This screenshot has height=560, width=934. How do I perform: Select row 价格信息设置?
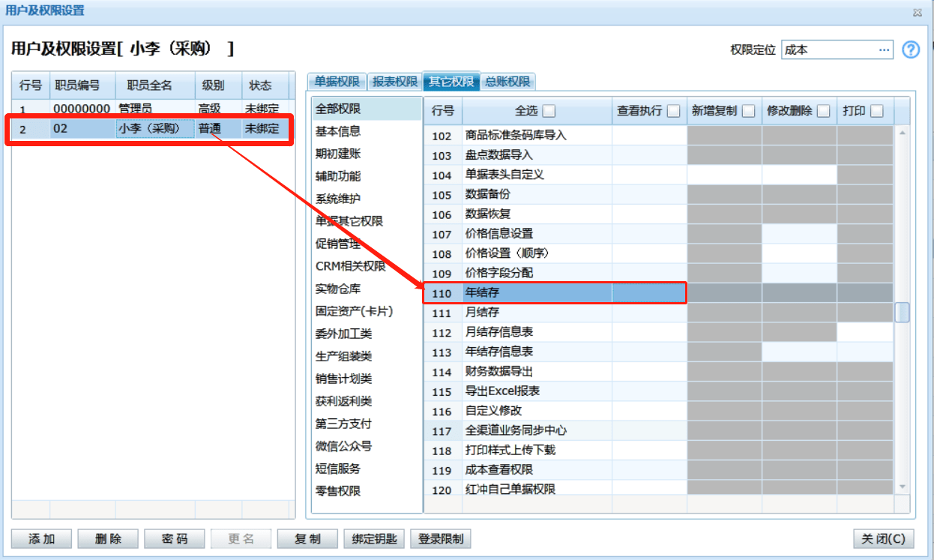pos(659,234)
